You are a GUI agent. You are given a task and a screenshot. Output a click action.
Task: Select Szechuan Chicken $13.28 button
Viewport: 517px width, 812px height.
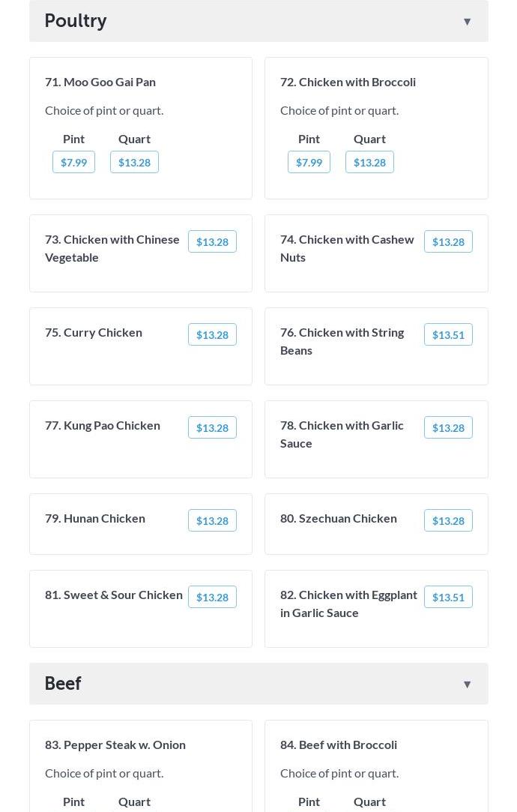[x=448, y=520]
